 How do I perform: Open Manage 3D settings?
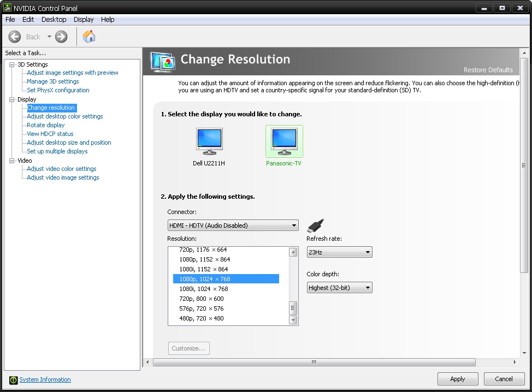click(x=53, y=81)
